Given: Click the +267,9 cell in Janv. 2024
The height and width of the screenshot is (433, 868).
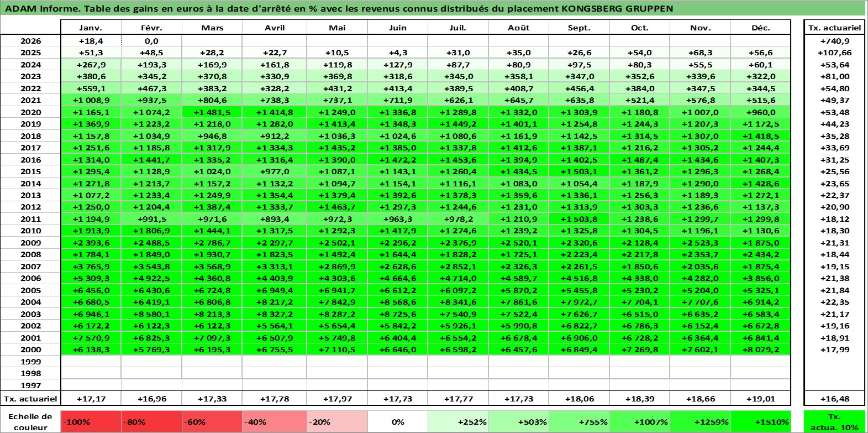Looking at the screenshot, I should 91,65.
